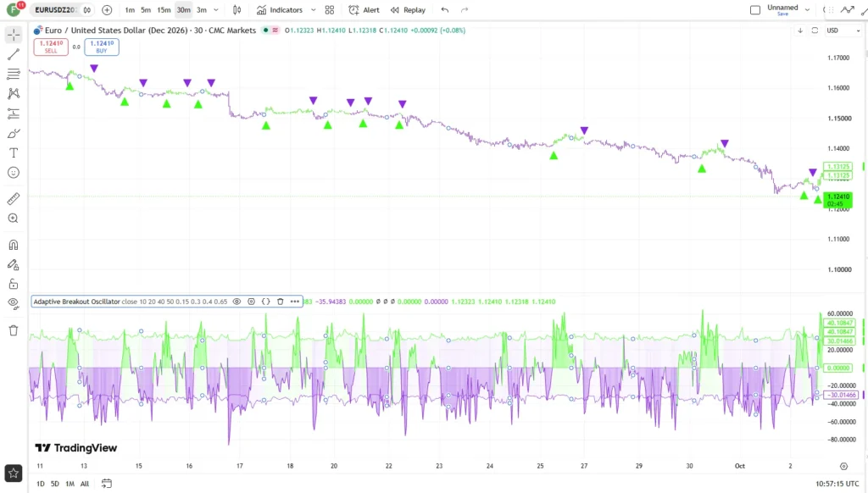
Task: Toggle stay in drawing mode
Action: [14, 264]
